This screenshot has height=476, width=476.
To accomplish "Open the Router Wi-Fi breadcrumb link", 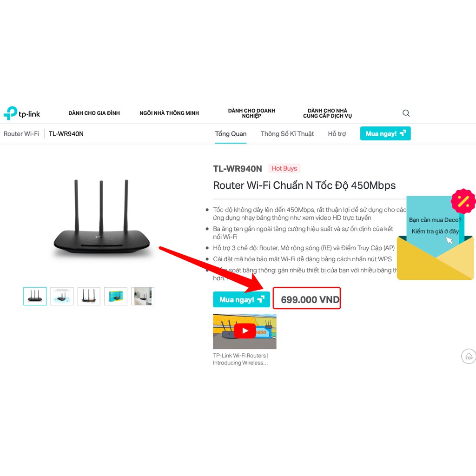I will [21, 134].
